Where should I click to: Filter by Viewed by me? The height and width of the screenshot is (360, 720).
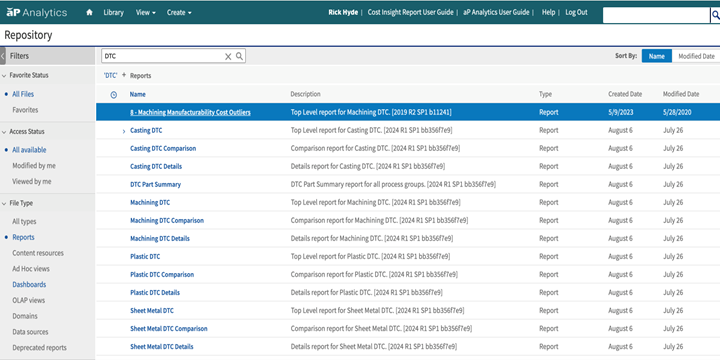coord(32,181)
